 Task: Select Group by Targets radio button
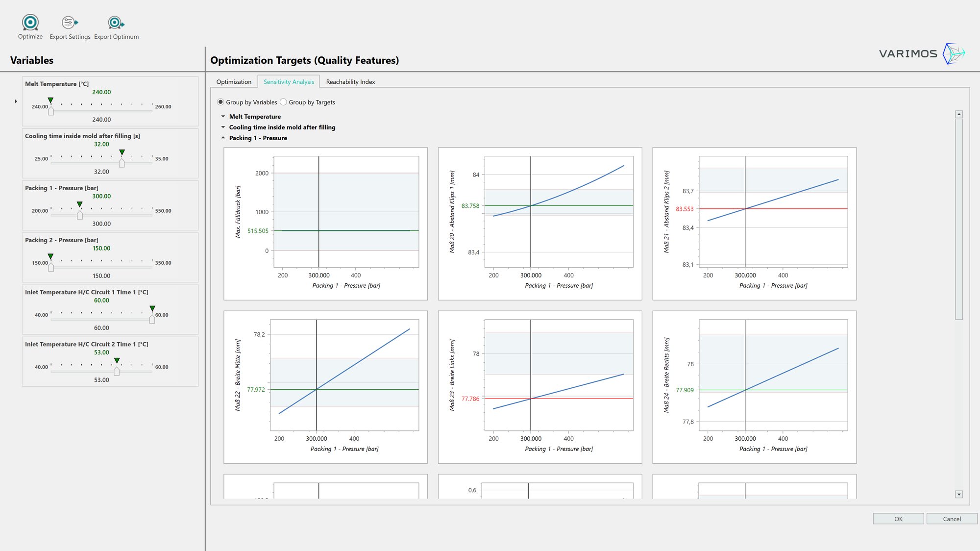pyautogui.click(x=283, y=102)
